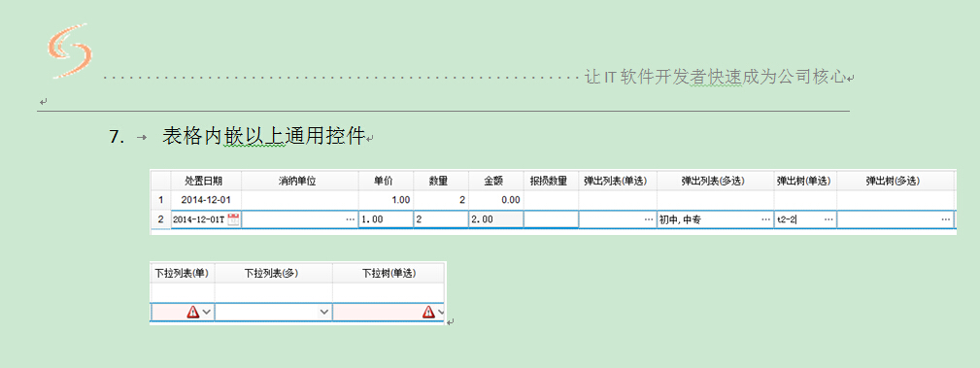Screen dimensions: 980x368
Task: Click the 报损数量 column header
Action: click(551, 182)
